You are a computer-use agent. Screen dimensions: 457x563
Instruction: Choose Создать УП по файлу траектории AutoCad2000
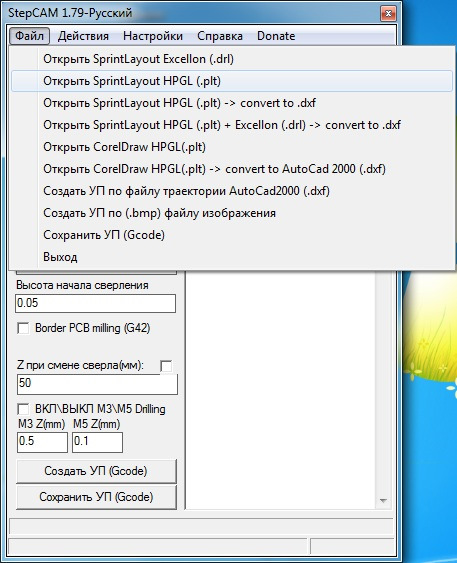pos(232,191)
